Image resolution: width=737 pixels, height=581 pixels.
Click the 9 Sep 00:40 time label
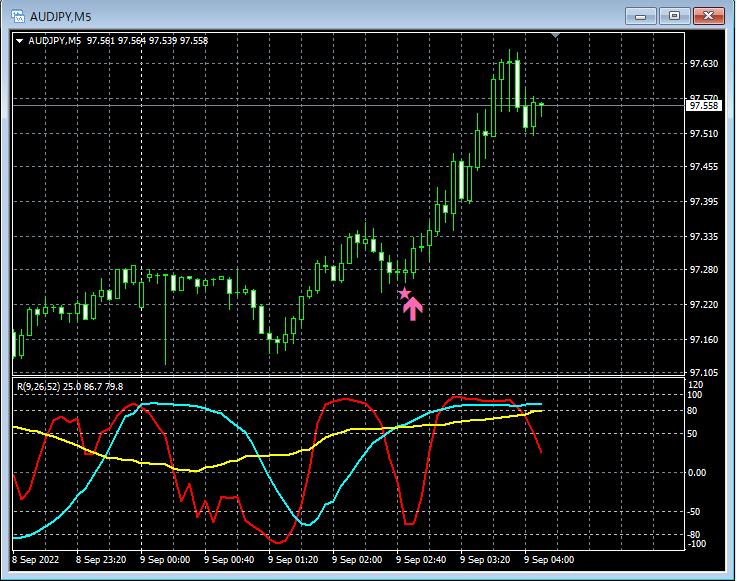[229, 560]
